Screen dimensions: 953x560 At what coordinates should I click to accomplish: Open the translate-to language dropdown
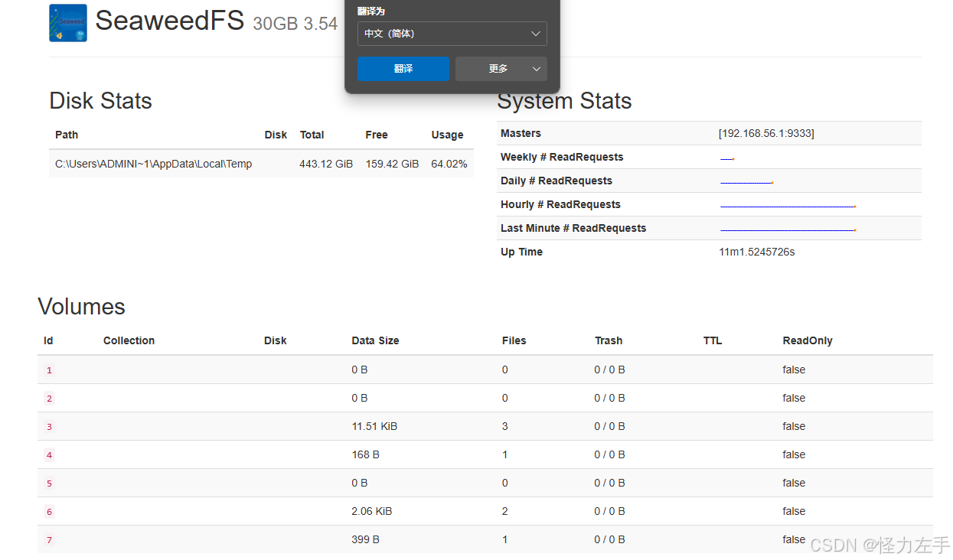[x=452, y=34]
